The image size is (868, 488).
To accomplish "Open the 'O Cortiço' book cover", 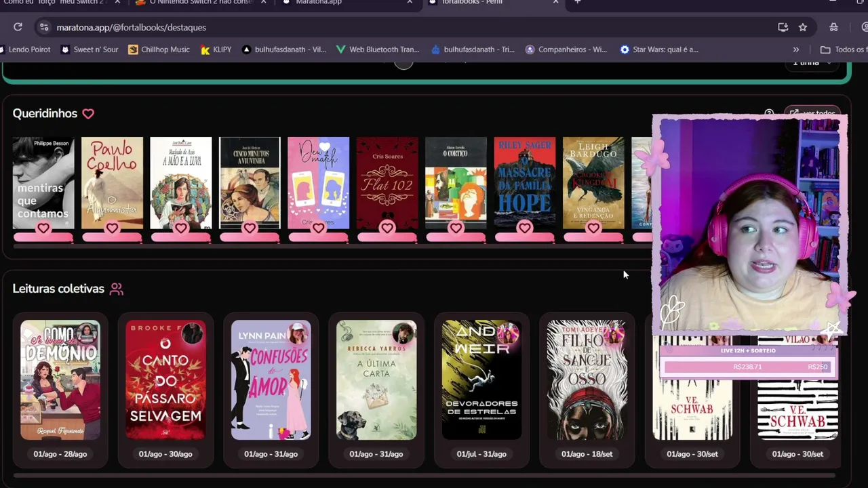I will click(x=456, y=182).
